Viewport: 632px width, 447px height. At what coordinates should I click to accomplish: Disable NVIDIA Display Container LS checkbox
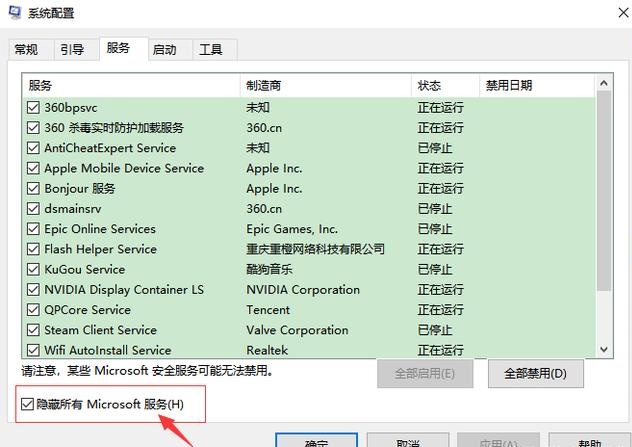point(33,289)
